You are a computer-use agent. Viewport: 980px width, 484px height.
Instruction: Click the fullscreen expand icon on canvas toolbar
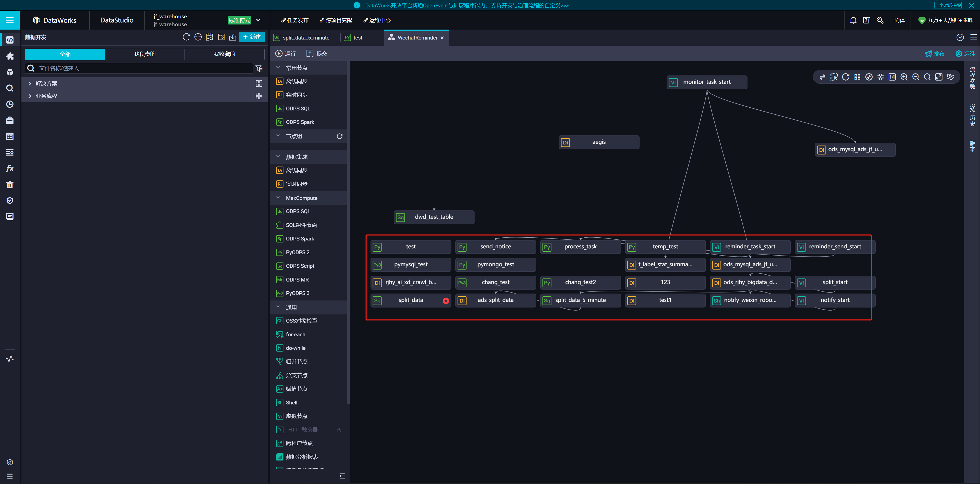939,77
